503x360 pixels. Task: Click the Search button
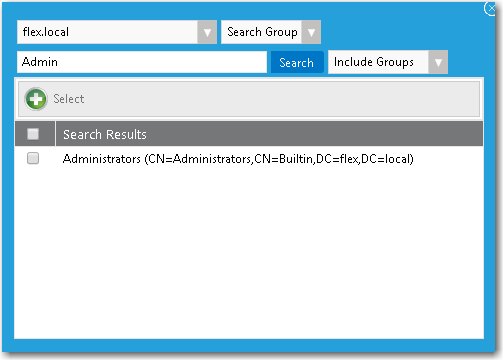click(297, 62)
